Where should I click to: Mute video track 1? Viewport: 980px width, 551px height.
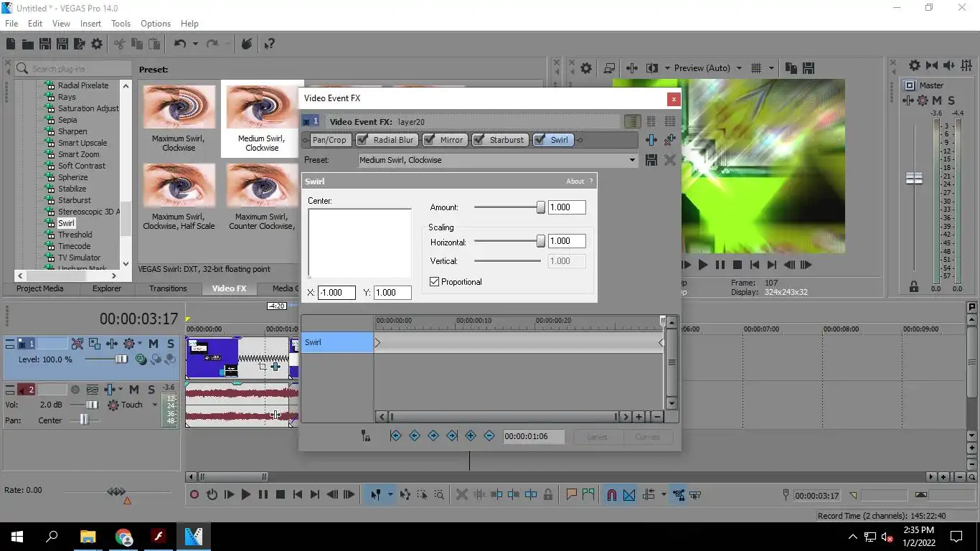153,344
